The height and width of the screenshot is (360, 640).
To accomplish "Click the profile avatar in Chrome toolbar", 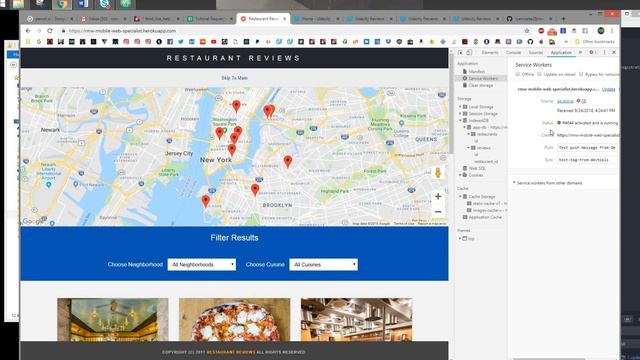I will [x=601, y=31].
